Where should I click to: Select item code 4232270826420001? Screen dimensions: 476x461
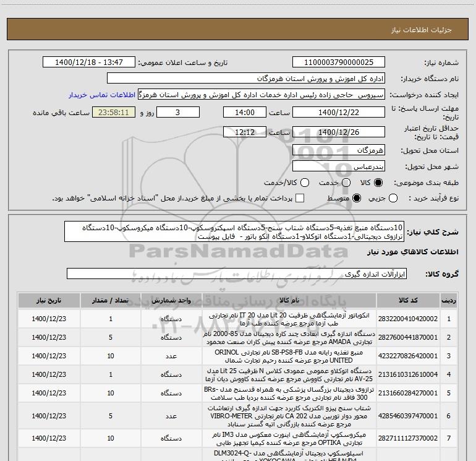pyautogui.click(x=408, y=356)
